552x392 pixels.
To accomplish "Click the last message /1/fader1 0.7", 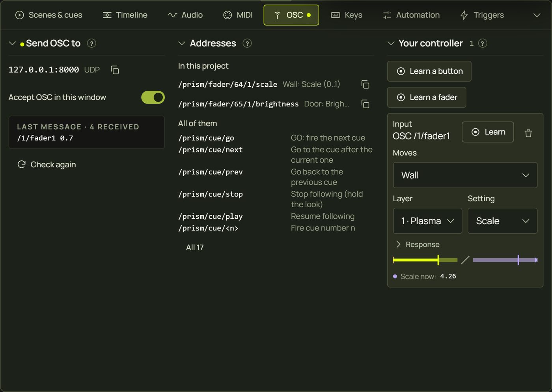I will pyautogui.click(x=45, y=138).
